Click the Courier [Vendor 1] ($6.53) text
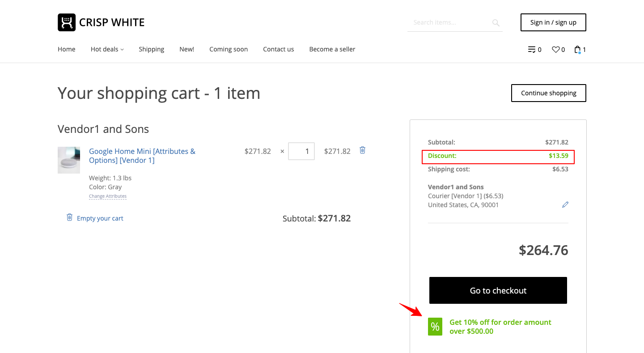Image resolution: width=644 pixels, height=353 pixels. click(466, 196)
